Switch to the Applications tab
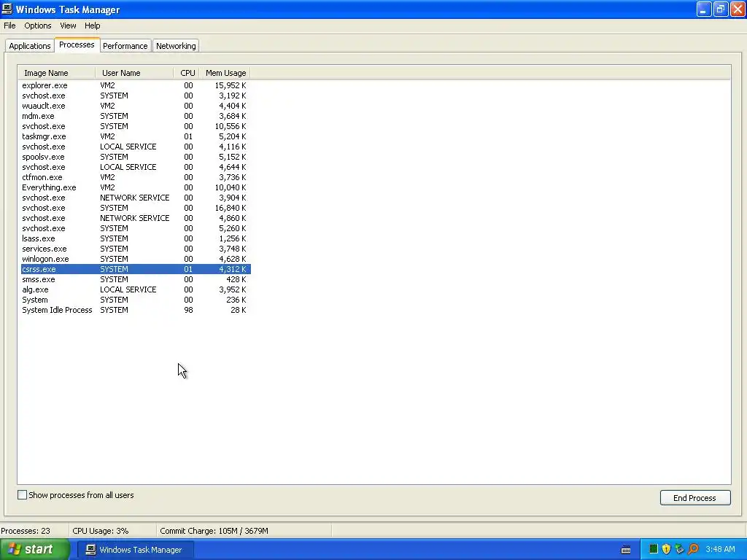747x560 pixels. coord(29,46)
